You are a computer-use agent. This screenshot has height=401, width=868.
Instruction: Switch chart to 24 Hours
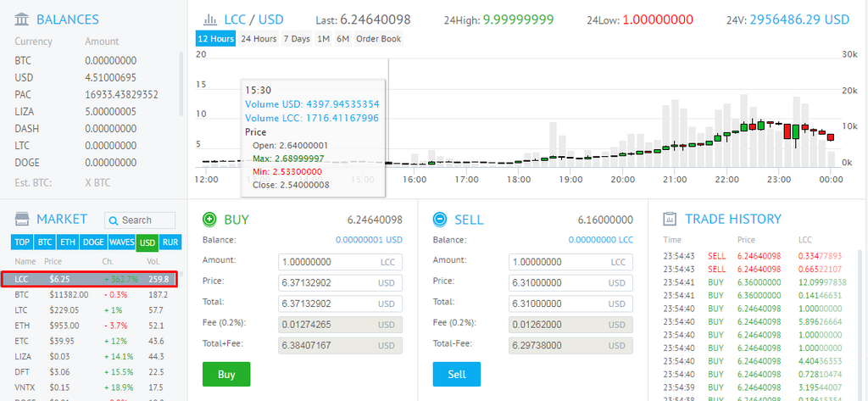(x=259, y=39)
